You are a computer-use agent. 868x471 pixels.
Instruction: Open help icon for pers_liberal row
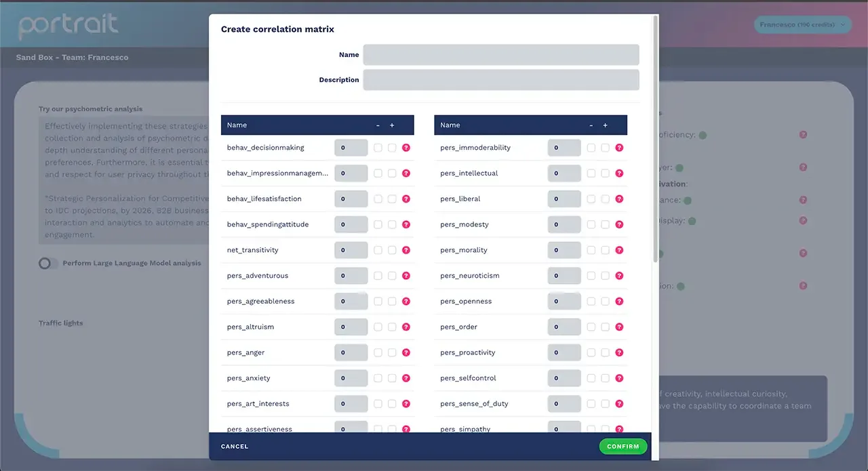[619, 199]
